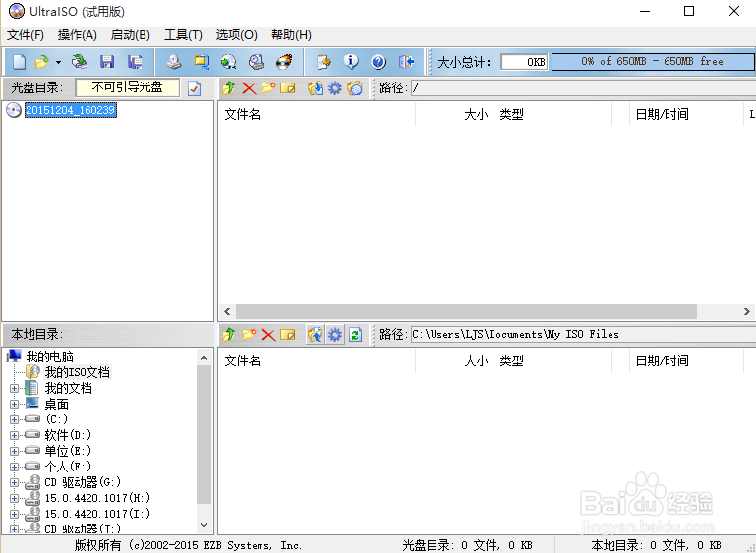The image size is (756, 553).
Task: Expand the 软件(D:) drive node
Action: (x=14, y=435)
